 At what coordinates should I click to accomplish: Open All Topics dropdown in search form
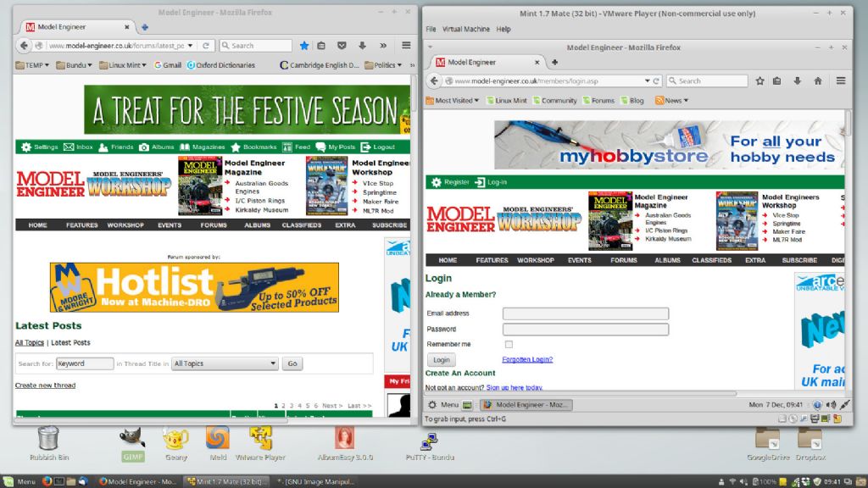[x=224, y=363]
